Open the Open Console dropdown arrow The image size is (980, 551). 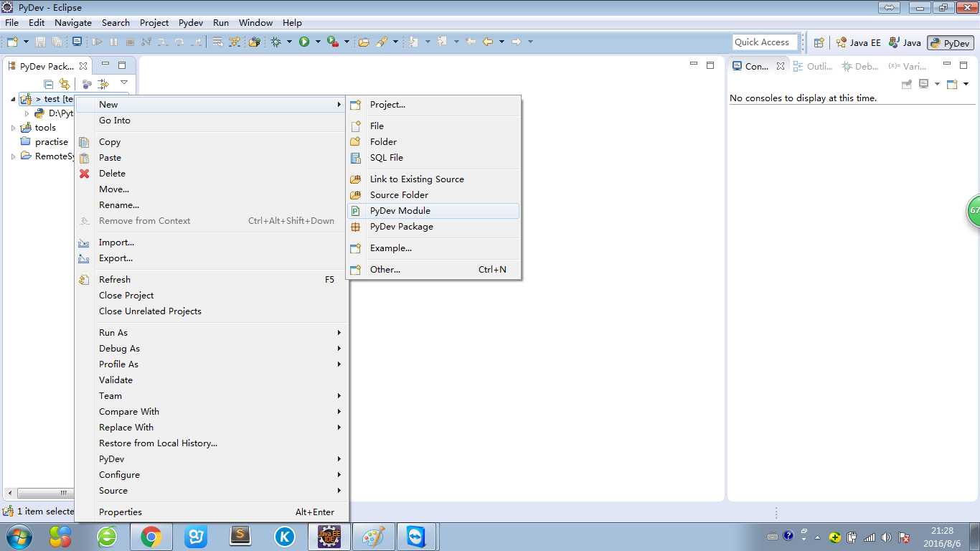pyautogui.click(x=966, y=84)
